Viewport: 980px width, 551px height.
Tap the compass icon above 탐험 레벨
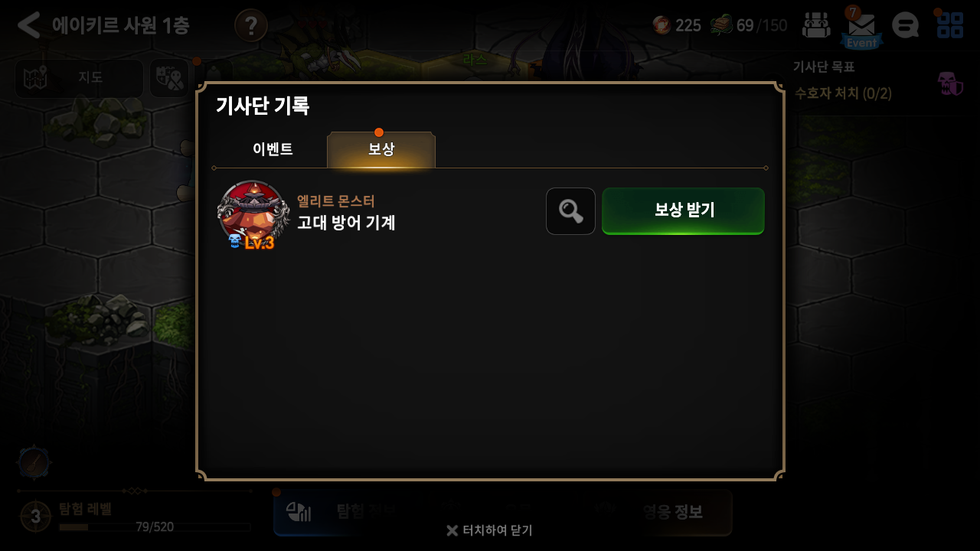[34, 463]
